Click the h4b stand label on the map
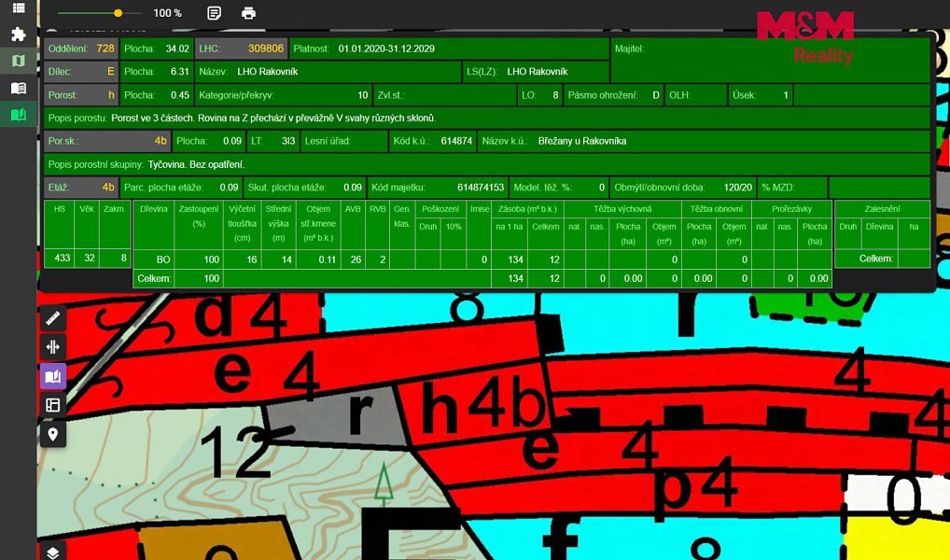 coord(482,407)
